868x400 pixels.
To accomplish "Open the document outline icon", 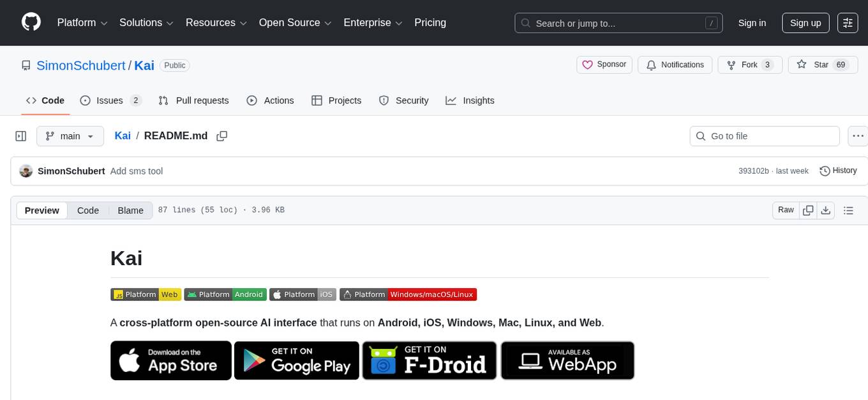I will 848,210.
